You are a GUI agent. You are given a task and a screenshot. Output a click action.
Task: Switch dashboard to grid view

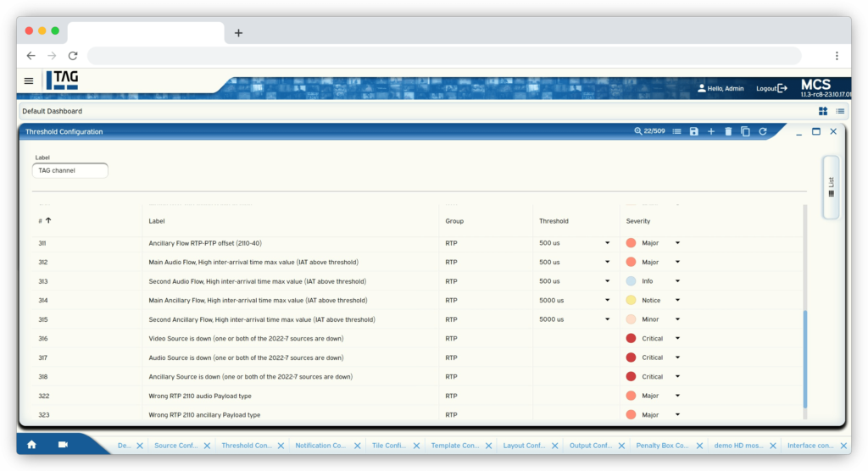coord(823,111)
